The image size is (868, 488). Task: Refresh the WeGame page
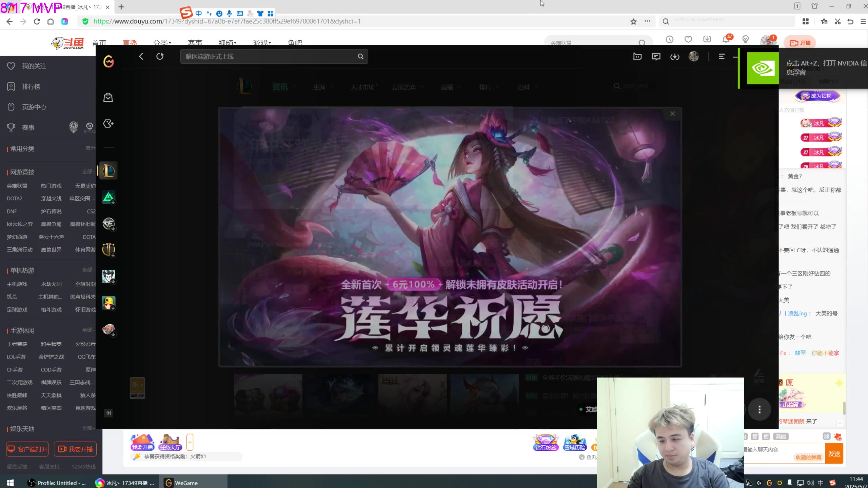tap(160, 56)
